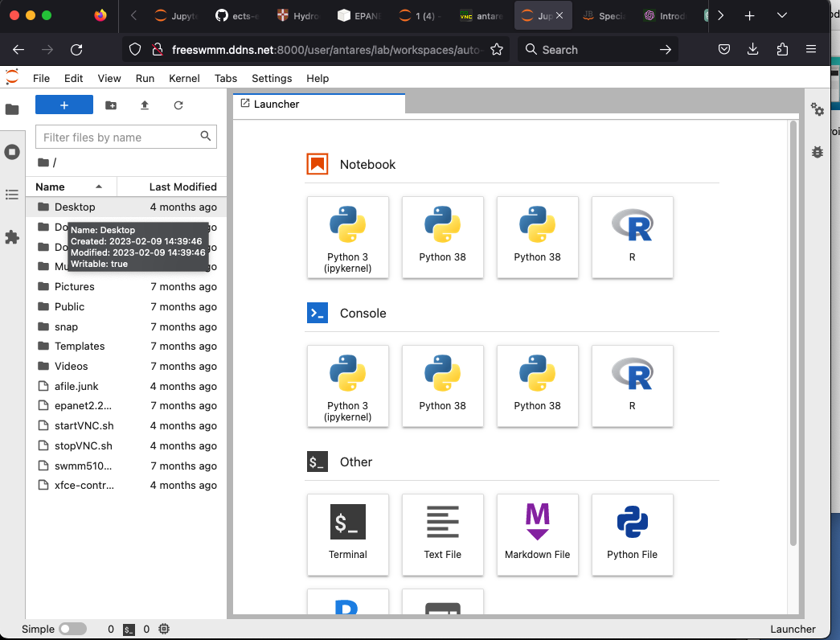This screenshot has width=840, height=640.
Task: Click the browser Reload button
Action: click(76, 50)
